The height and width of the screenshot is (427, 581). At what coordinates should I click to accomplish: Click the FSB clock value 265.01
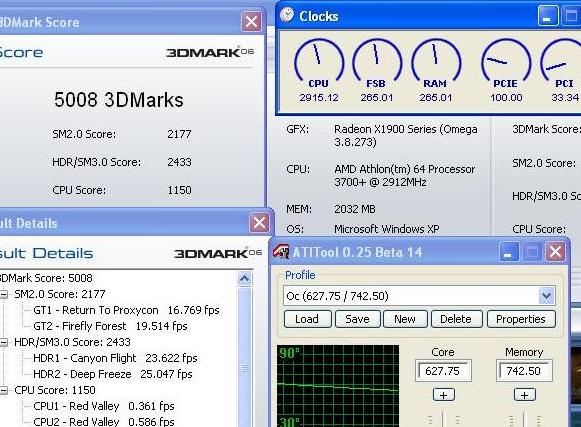pos(377,97)
